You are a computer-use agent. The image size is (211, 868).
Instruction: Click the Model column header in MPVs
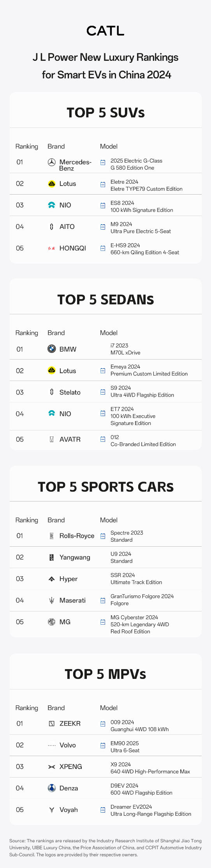tap(109, 708)
